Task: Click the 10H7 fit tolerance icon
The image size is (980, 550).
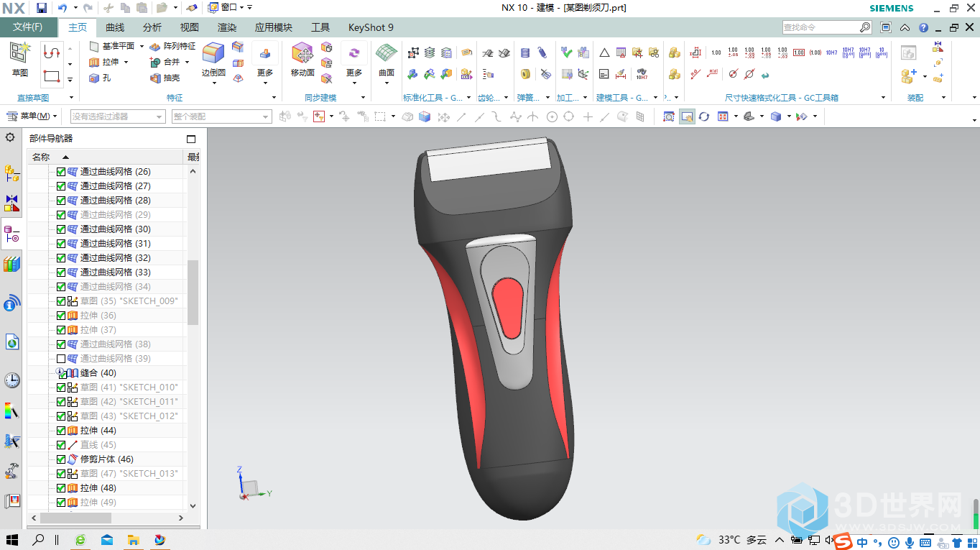Action: (x=831, y=52)
